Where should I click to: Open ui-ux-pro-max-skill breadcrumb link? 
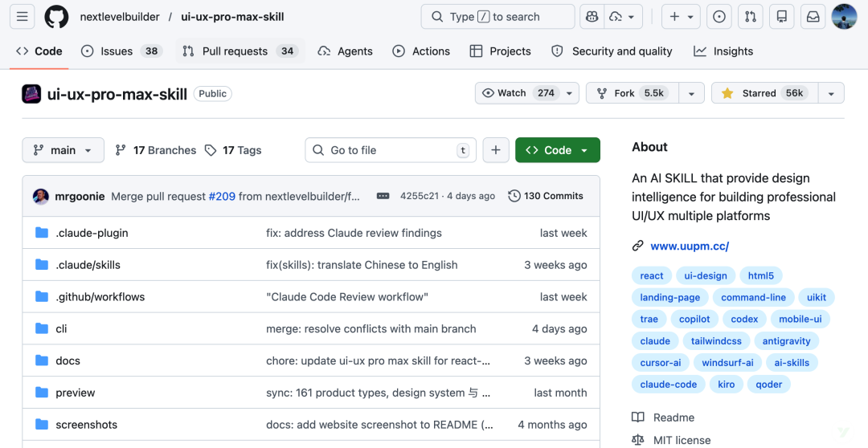point(232,17)
